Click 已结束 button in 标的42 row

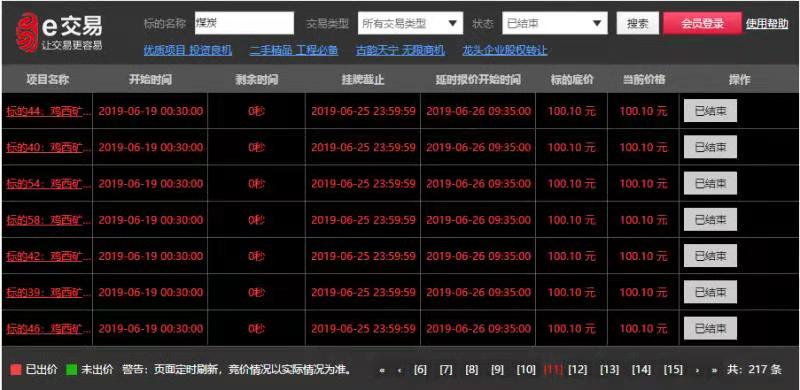coord(710,256)
